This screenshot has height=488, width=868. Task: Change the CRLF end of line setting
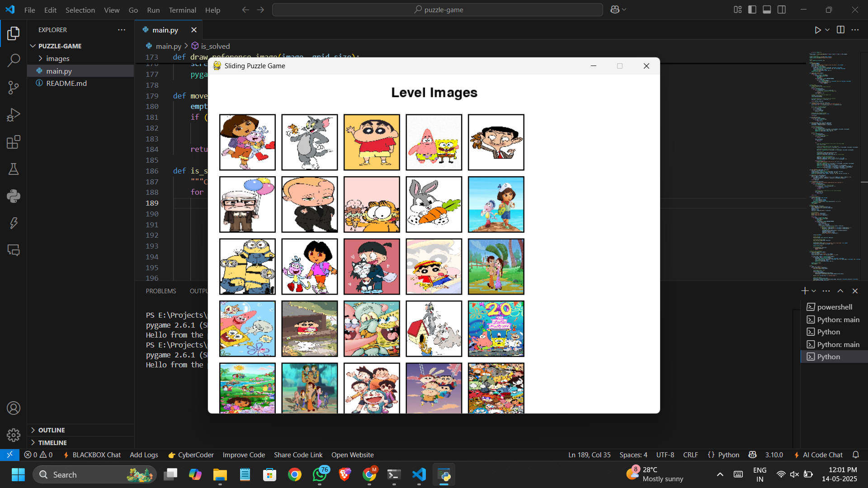(690, 455)
